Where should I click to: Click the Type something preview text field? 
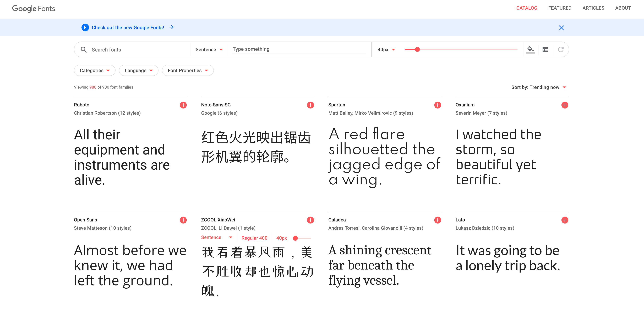(299, 49)
